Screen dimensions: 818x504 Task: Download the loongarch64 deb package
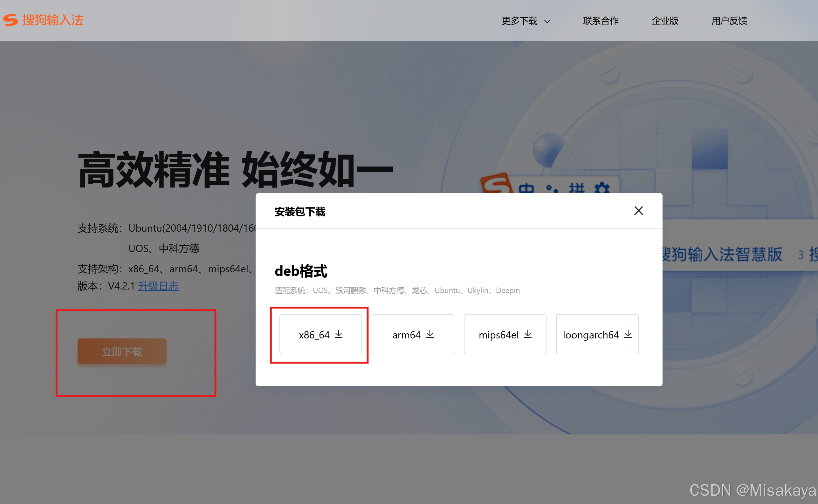tap(597, 334)
